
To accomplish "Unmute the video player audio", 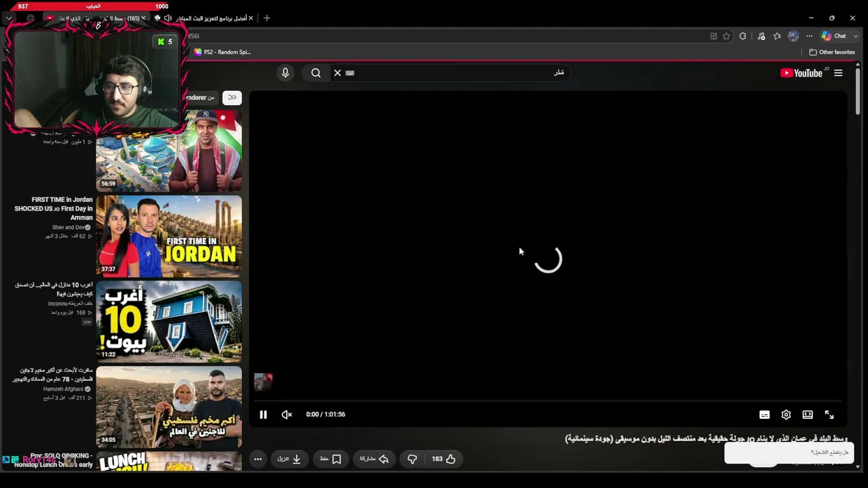I will pos(287,415).
